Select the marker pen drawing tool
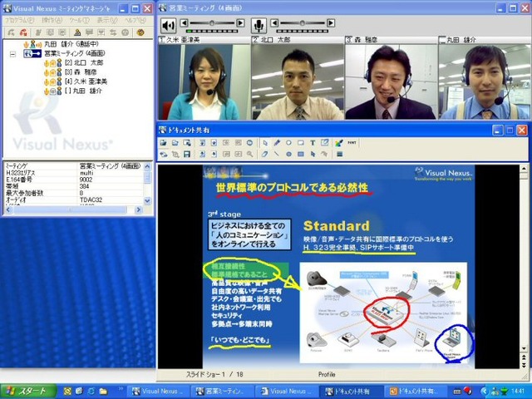 277,143
